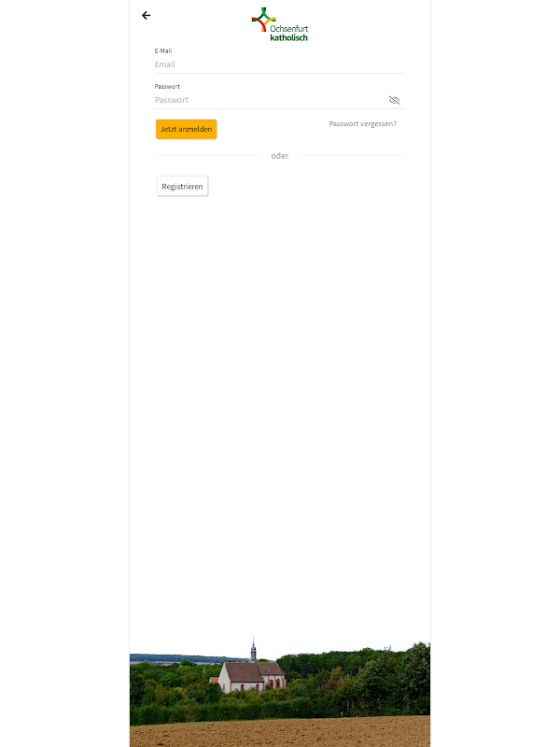This screenshot has width=560, height=747.
Task: Click the bold katholisch word in logo
Action: click(x=289, y=37)
